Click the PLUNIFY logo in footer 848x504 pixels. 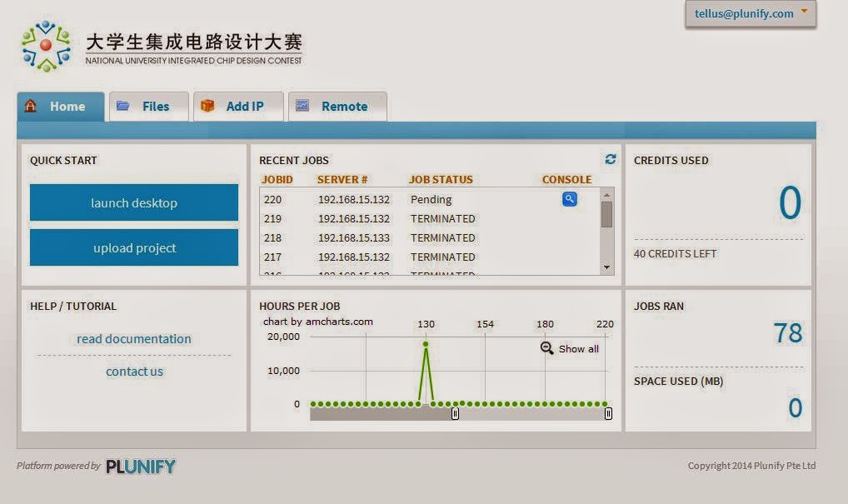pos(141,467)
